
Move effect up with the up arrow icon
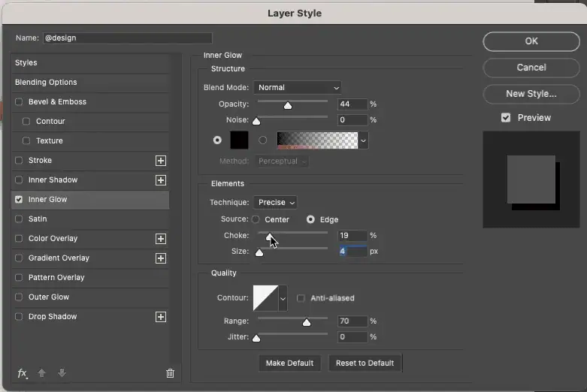click(x=44, y=373)
